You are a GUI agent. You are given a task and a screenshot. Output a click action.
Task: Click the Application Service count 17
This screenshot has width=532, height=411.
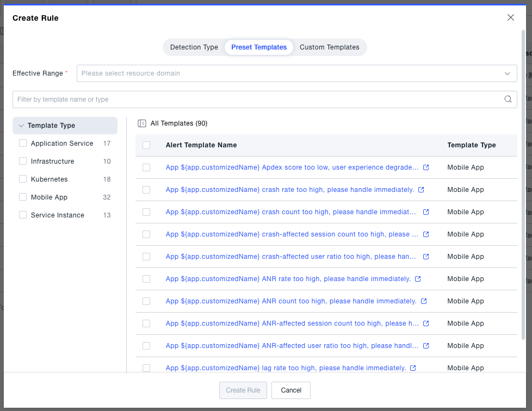coord(107,143)
